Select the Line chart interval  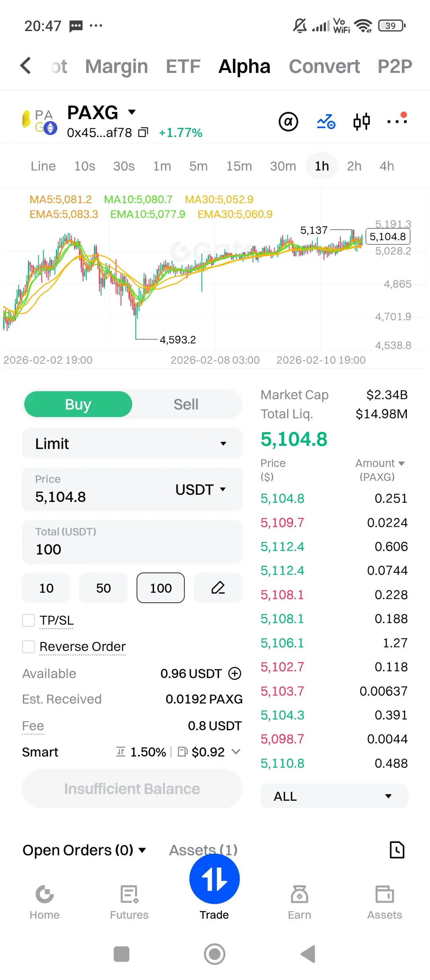[43, 166]
